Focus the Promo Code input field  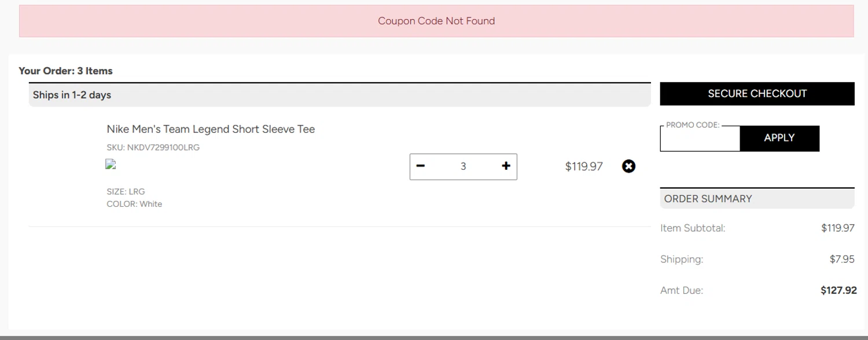(700, 140)
